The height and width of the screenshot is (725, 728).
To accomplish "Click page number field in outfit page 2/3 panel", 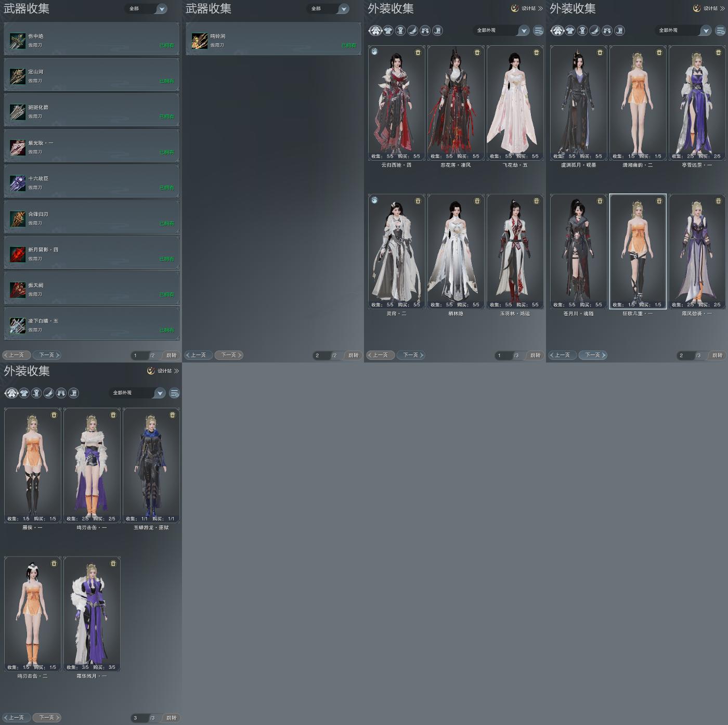I will click(685, 356).
